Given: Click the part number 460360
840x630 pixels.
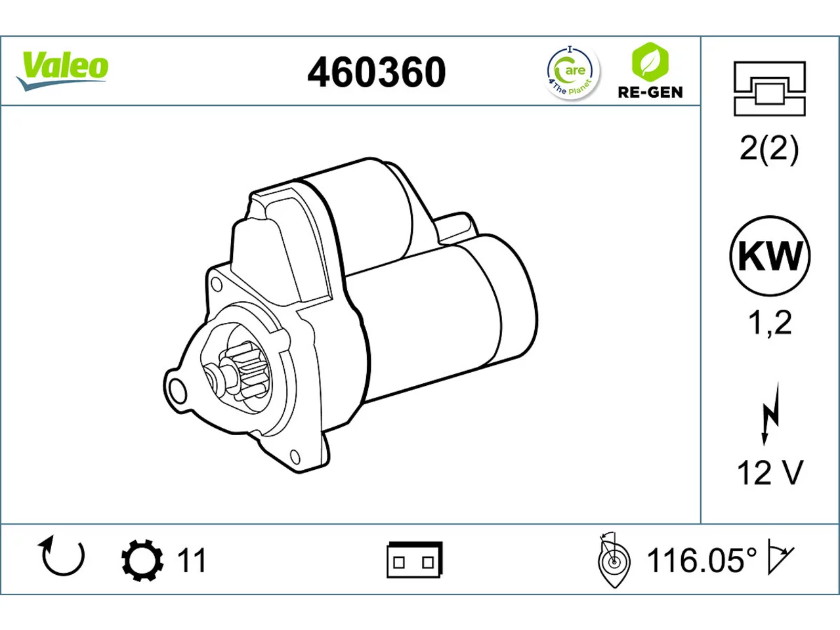Looking at the screenshot, I should pos(377,72).
